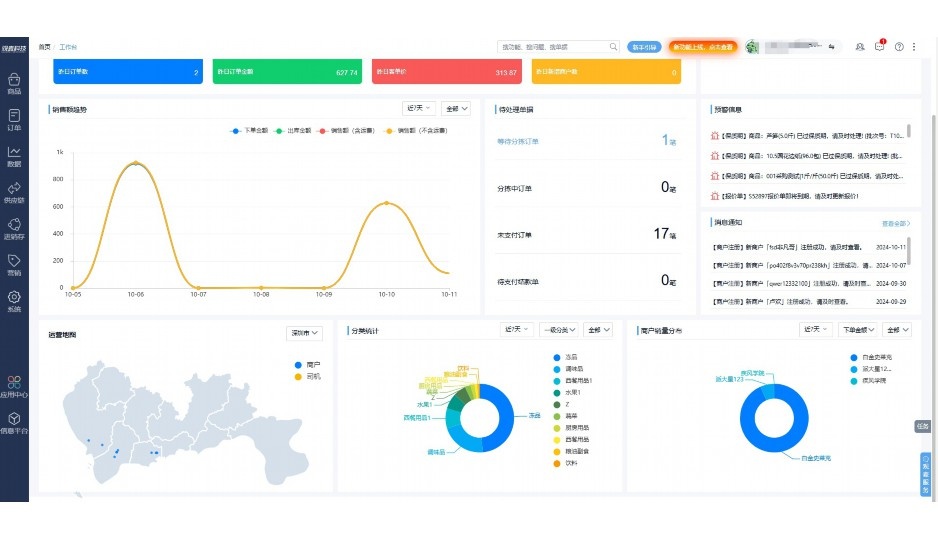938x539 pixels.
Task: Open the 等待分拣订单 link
Action: 517,141
